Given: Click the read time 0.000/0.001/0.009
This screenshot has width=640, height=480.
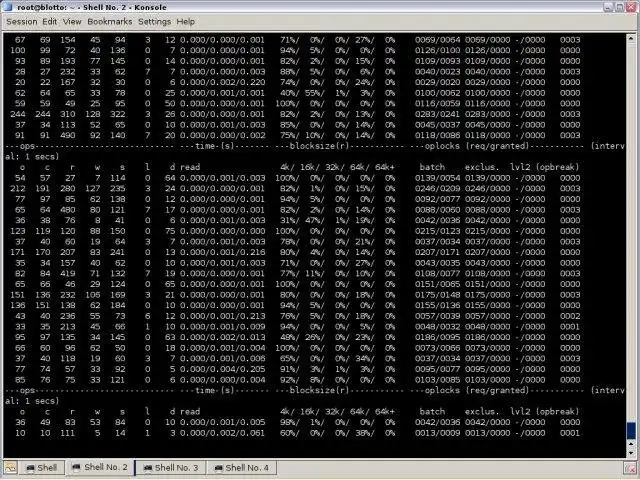Looking at the screenshot, I should tap(222, 327).
